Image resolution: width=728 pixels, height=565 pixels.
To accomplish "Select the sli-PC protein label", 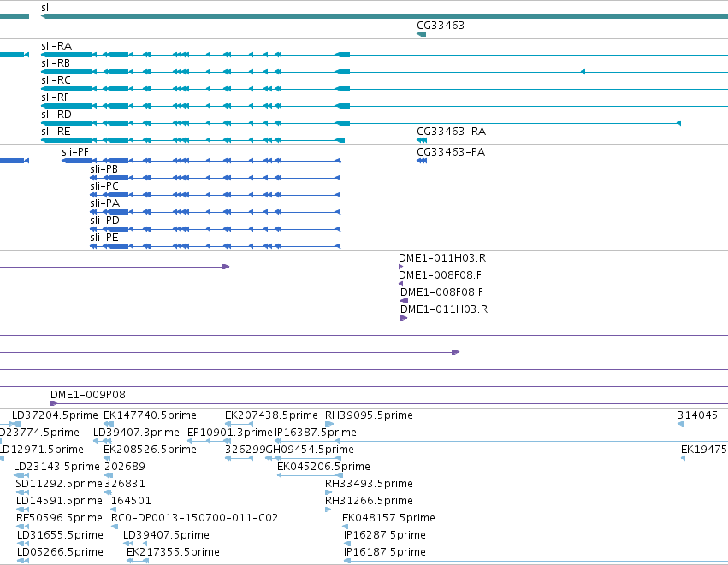I will (104, 186).
